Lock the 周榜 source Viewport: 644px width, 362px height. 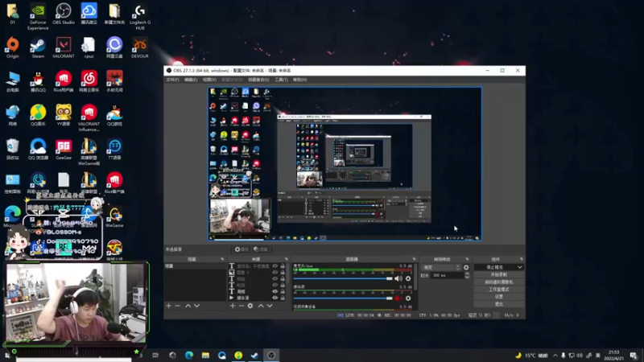[283, 291]
